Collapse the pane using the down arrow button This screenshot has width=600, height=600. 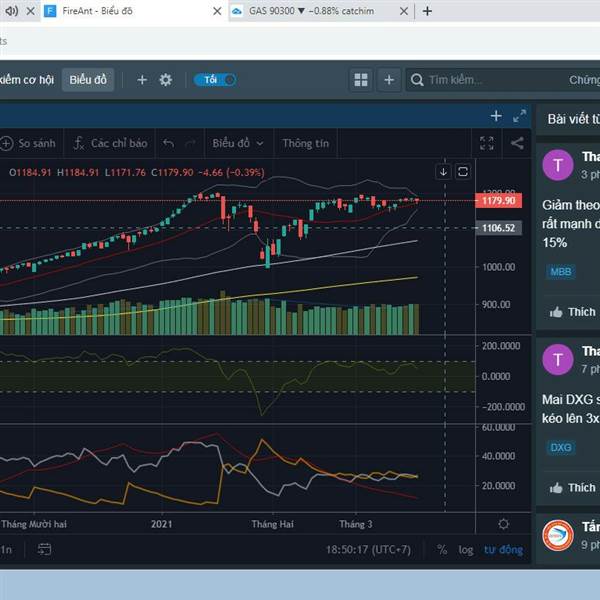tap(443, 172)
